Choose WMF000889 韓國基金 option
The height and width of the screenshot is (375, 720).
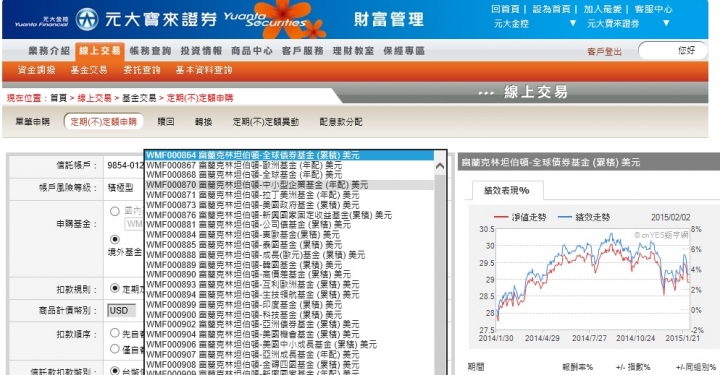click(x=289, y=265)
